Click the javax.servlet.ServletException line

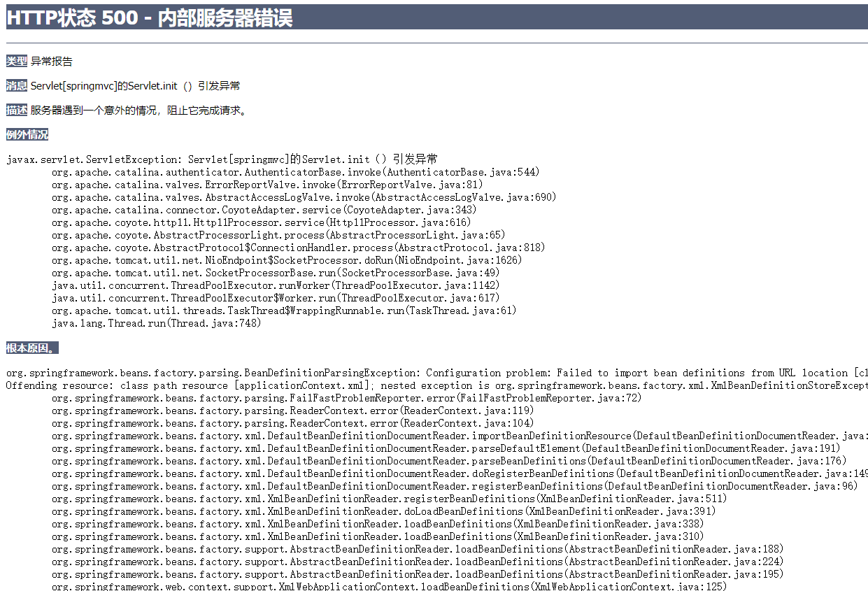[x=222, y=159]
